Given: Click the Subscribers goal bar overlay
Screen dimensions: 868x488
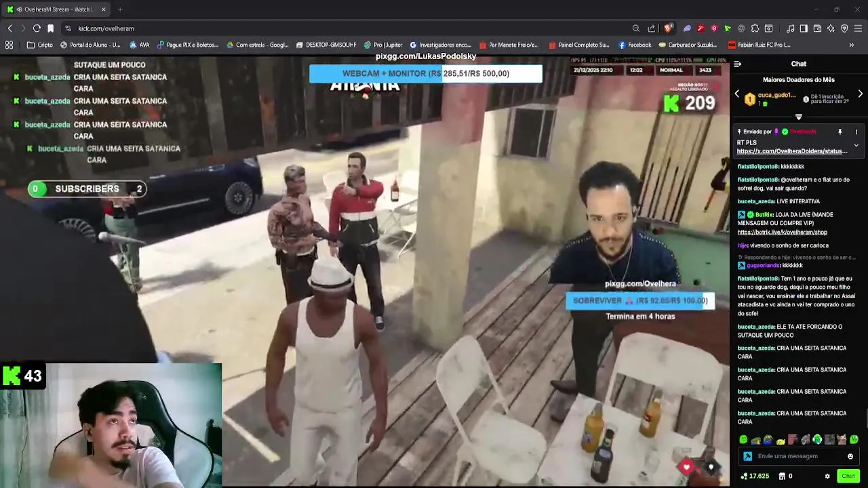Looking at the screenshot, I should coord(87,189).
